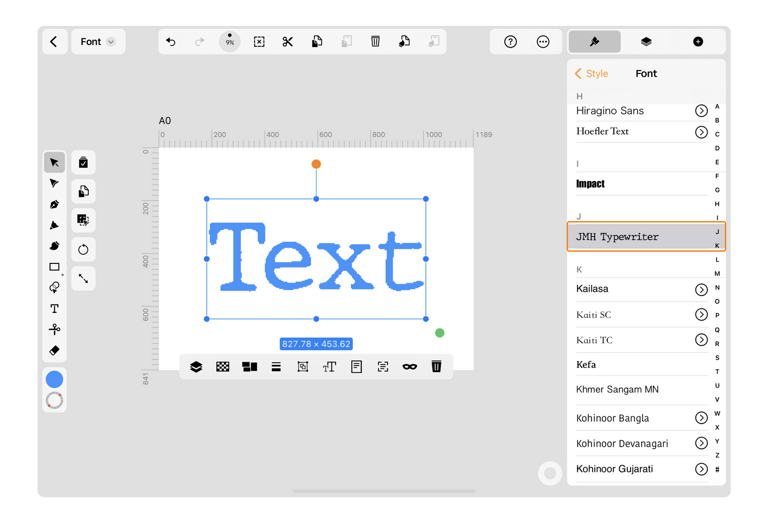Delete selection using the top toolbar trash

pos(375,42)
